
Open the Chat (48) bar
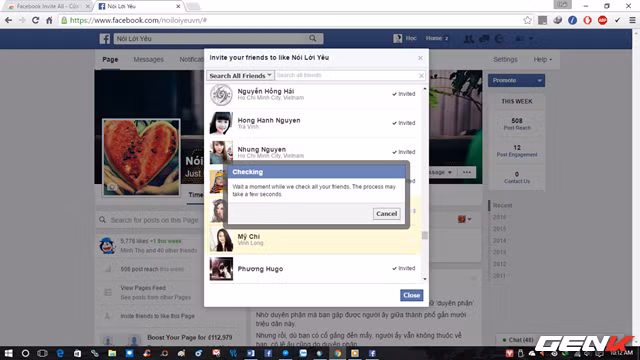[518, 340]
